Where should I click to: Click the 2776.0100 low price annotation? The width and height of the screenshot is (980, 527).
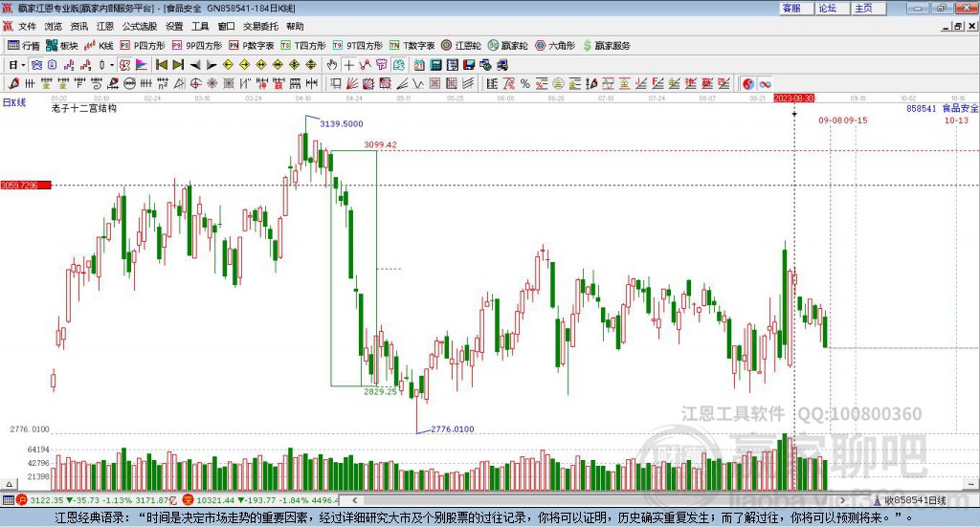453,429
